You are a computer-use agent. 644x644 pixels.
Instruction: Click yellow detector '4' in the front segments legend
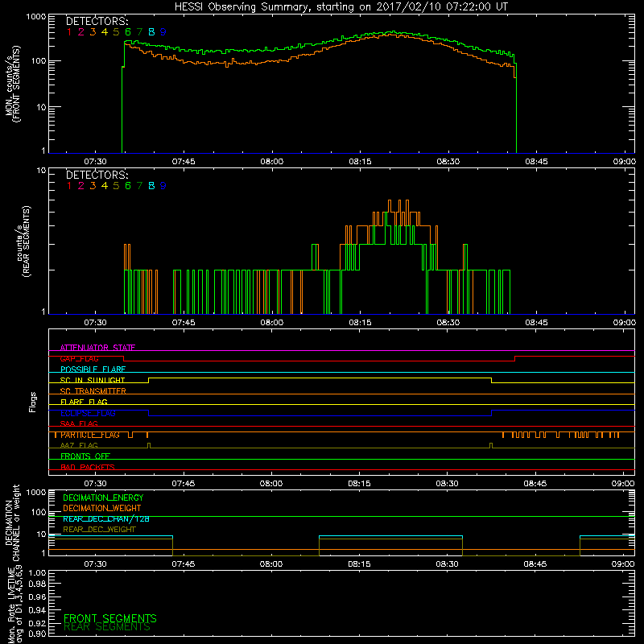(105, 32)
